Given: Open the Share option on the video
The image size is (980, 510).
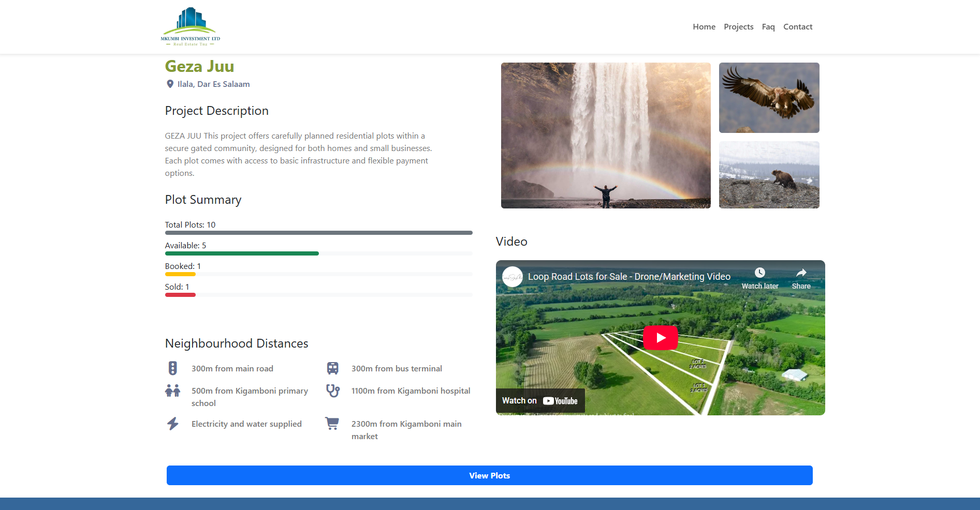Looking at the screenshot, I should coord(801,273).
